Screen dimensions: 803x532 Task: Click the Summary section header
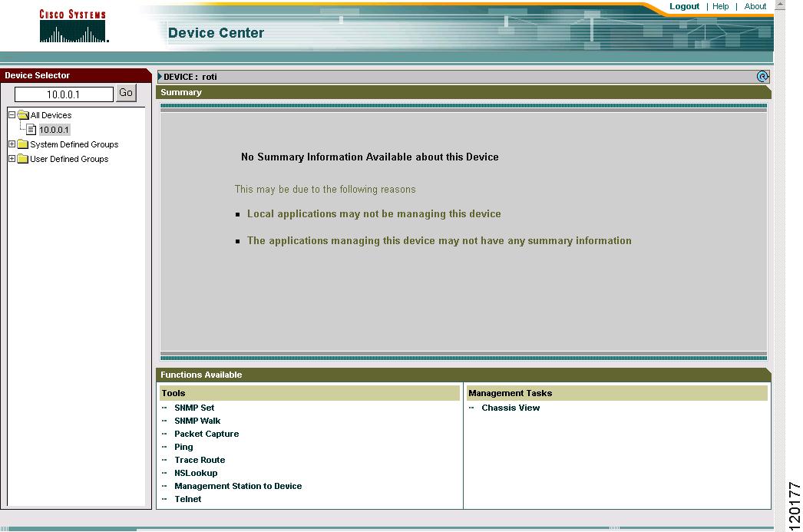point(464,92)
